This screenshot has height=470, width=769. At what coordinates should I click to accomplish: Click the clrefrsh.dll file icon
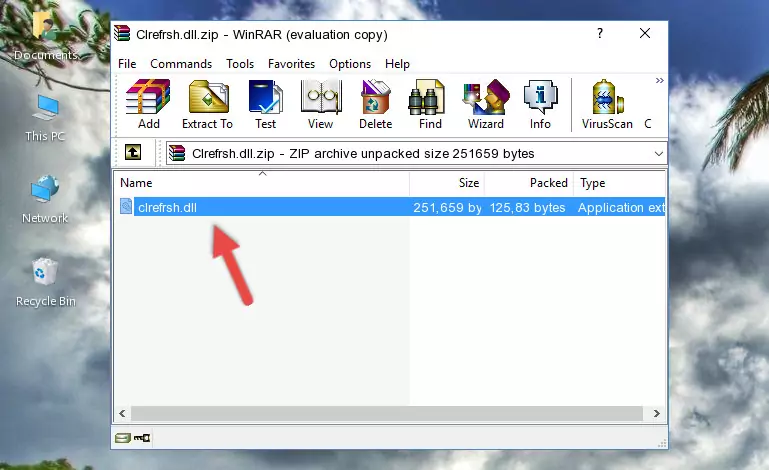pos(126,207)
